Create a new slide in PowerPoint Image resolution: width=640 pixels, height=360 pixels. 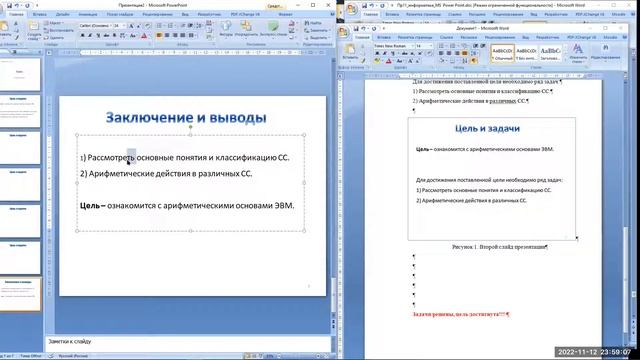(34, 31)
